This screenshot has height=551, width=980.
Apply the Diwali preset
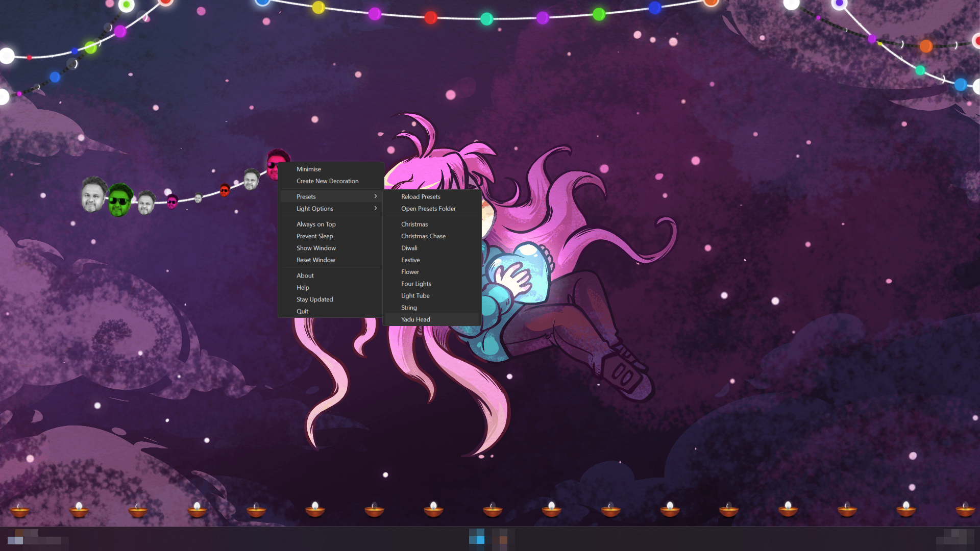409,248
